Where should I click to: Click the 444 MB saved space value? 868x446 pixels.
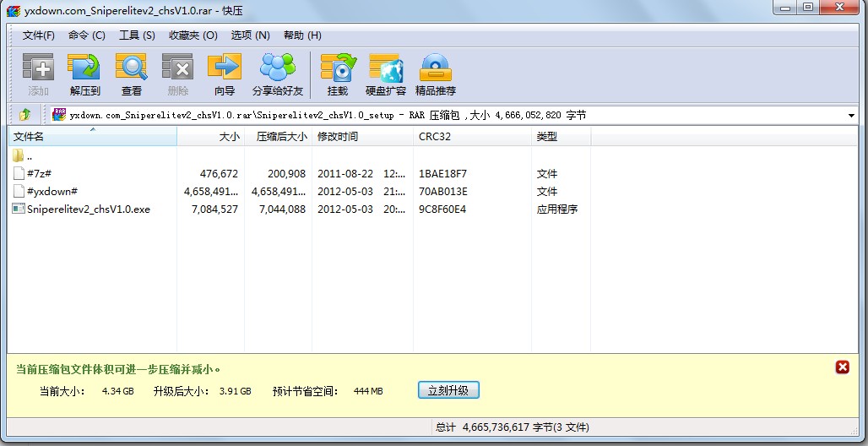click(x=368, y=391)
